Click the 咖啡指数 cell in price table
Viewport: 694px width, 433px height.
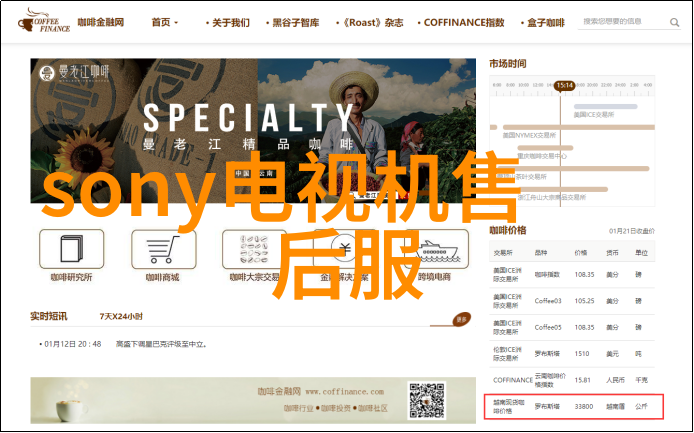coord(547,274)
